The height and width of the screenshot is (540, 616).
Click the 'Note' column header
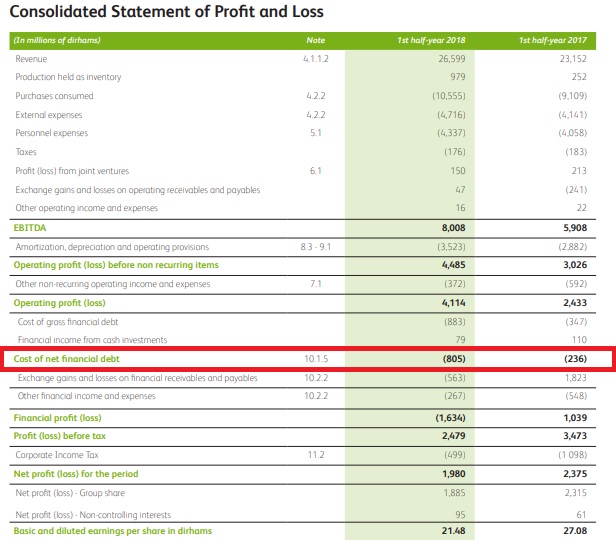point(316,40)
